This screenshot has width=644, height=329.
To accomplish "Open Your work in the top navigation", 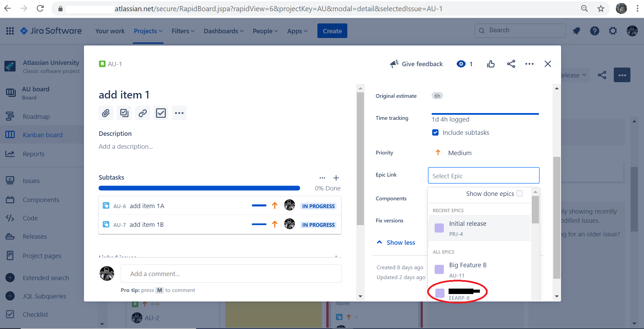I will 110,31.
